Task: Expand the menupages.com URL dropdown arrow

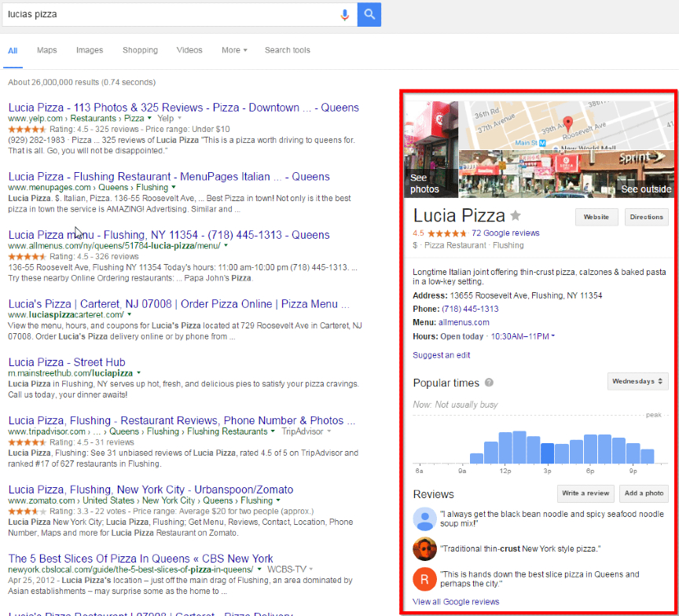Action: point(174,188)
